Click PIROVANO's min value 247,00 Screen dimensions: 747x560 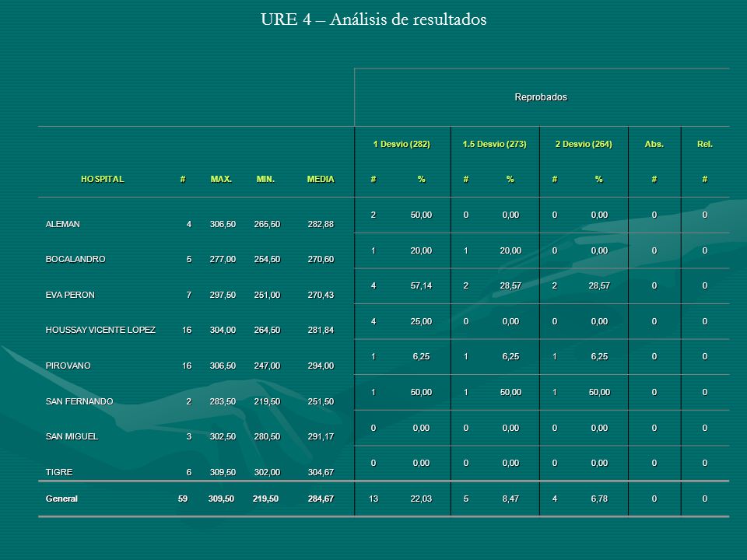pos(267,366)
